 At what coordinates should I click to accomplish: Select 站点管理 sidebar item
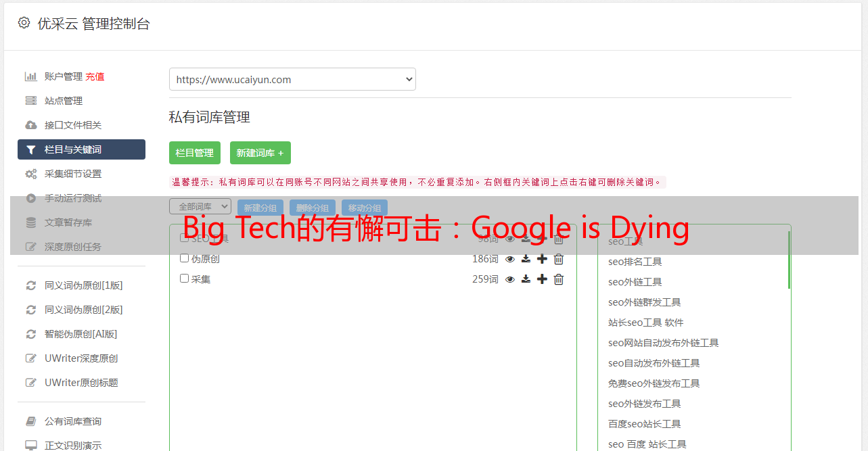coord(64,101)
